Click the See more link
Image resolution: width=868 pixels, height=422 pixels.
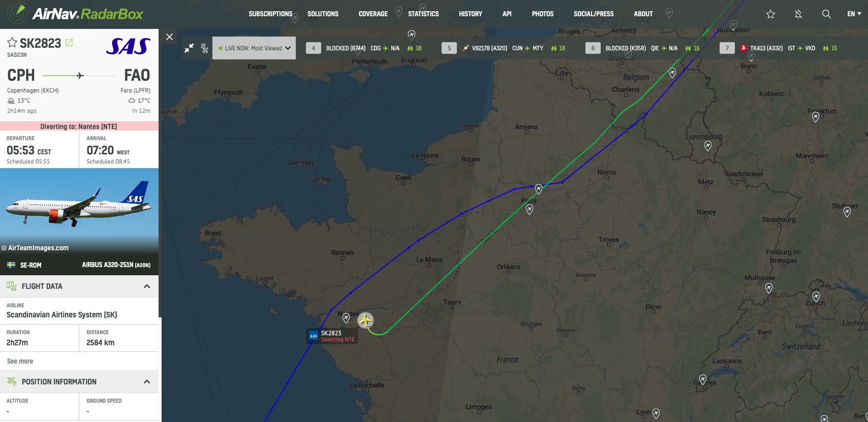pos(20,362)
